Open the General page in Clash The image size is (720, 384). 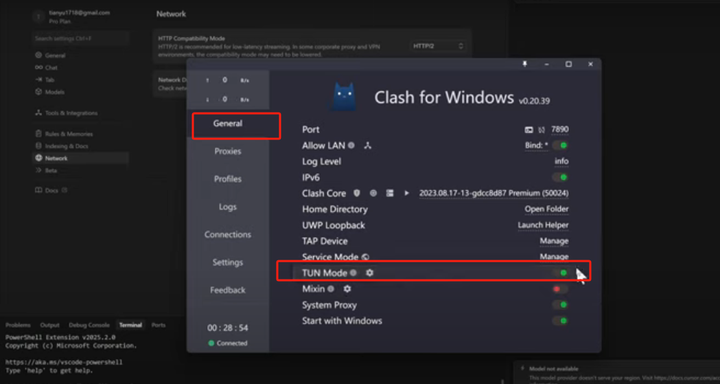click(228, 124)
